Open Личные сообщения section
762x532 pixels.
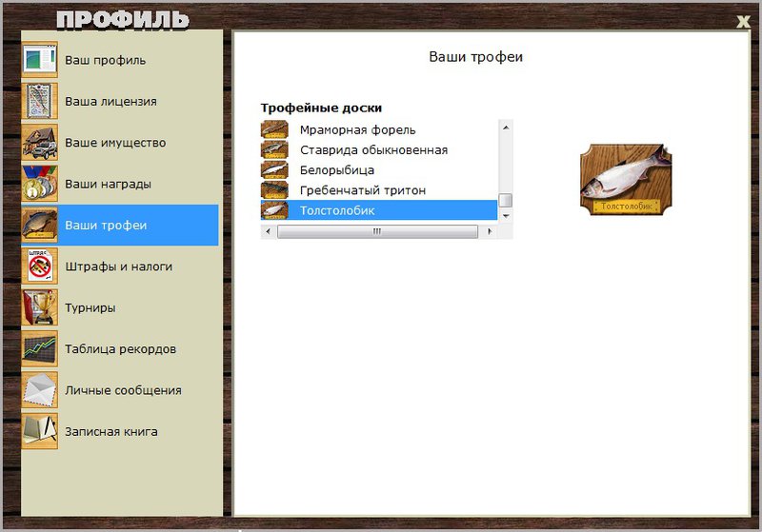point(120,390)
